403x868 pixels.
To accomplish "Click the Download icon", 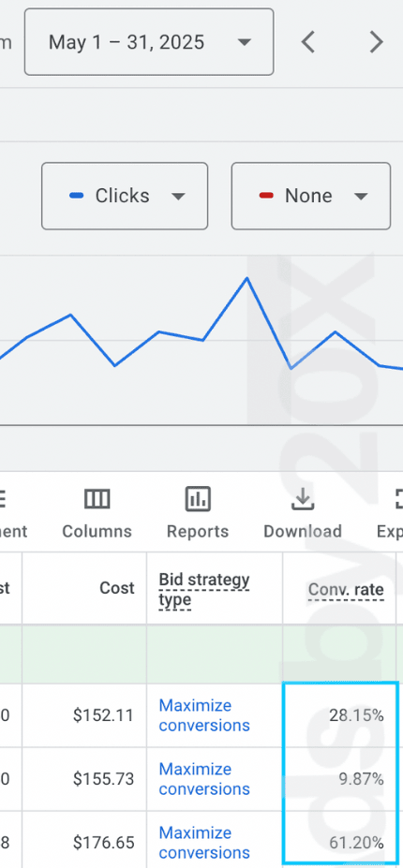I will [303, 499].
